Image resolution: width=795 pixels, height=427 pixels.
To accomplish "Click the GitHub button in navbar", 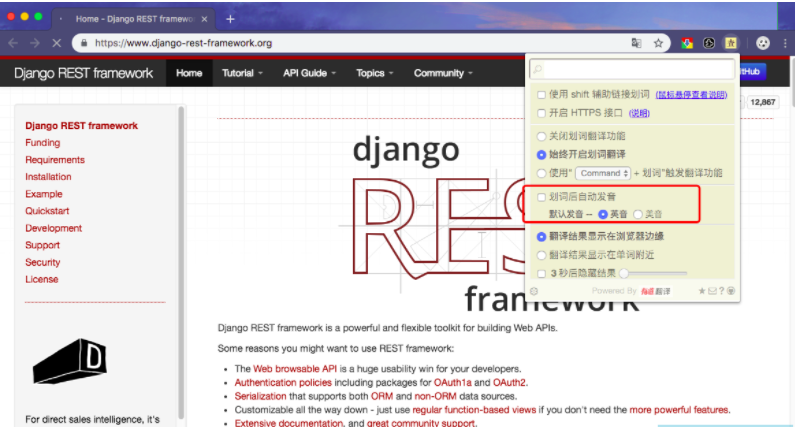I will pyautogui.click(x=752, y=72).
